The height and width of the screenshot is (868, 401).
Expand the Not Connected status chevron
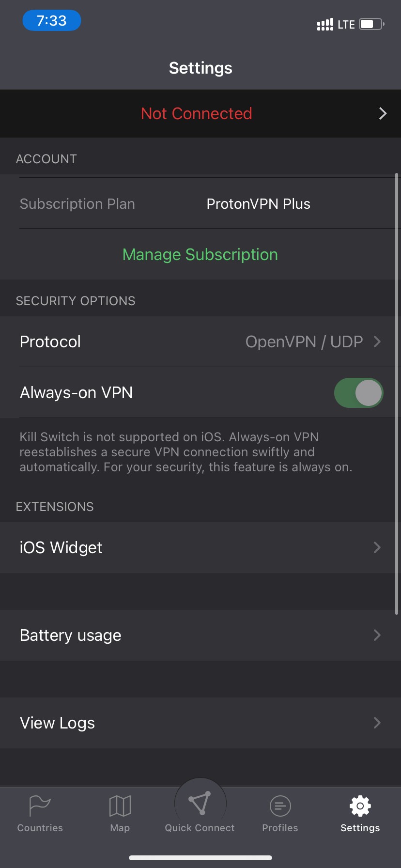(x=383, y=113)
